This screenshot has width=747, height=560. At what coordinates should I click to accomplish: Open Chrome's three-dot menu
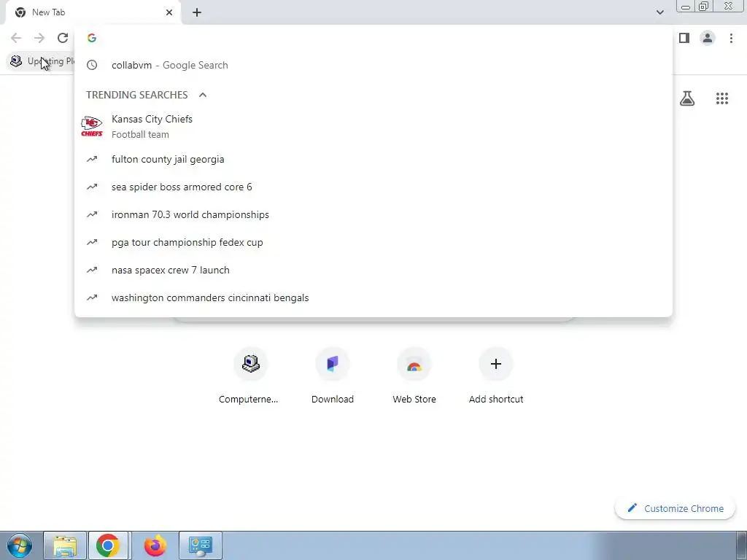click(x=731, y=38)
